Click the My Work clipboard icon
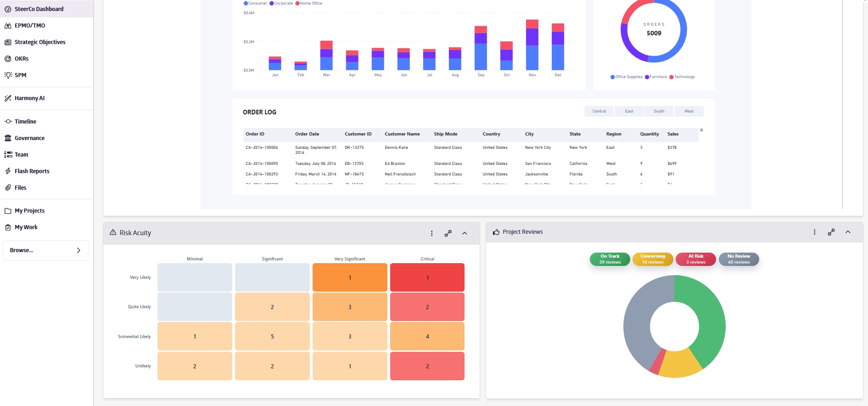The image size is (868, 406). tap(8, 227)
